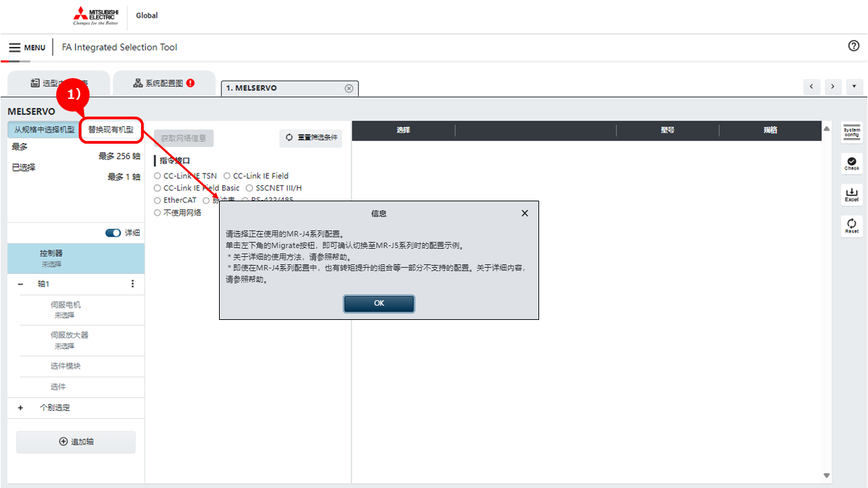Open the 选型内容一览表 tab
868x488 pixels.
tap(58, 83)
